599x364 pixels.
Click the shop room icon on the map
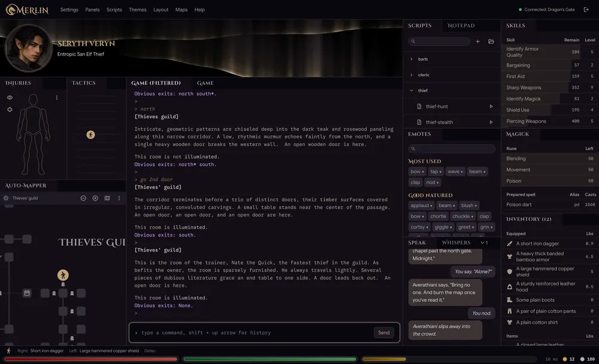coord(27,293)
